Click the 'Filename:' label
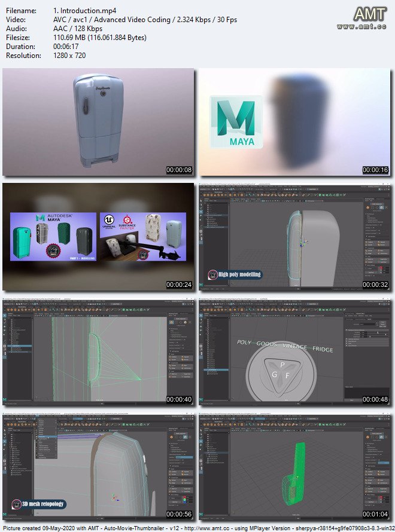Screen dimensions: 395x532 coord(21,11)
